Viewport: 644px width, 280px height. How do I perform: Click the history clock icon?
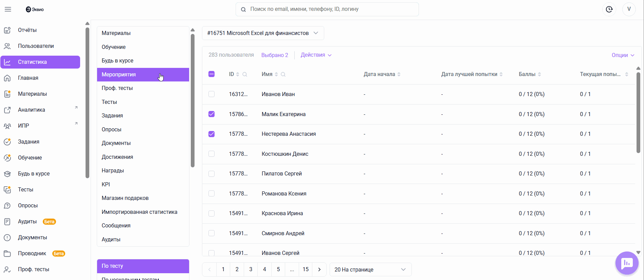[x=609, y=9]
